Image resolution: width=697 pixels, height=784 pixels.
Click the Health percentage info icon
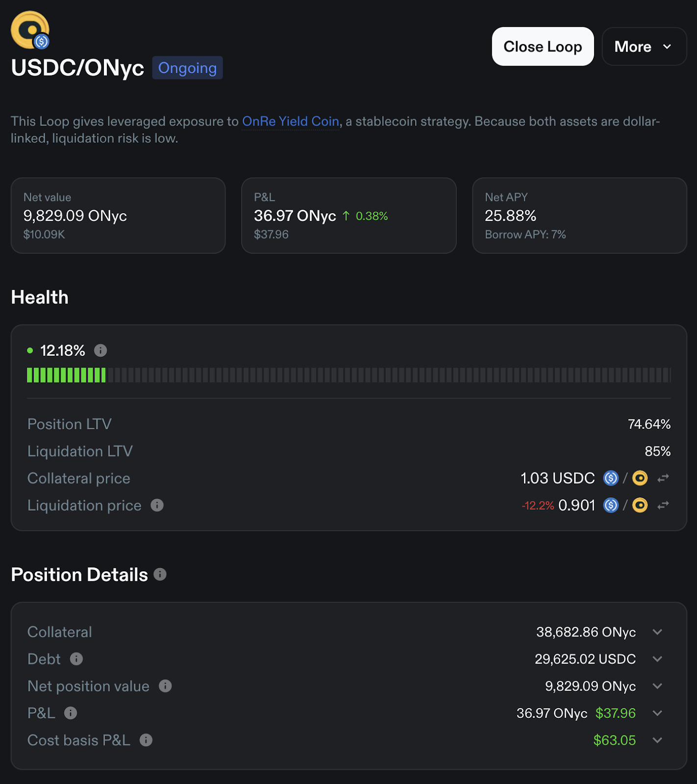100,350
